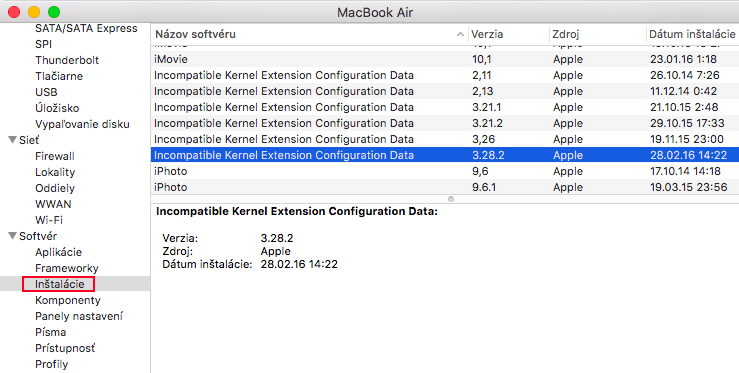Collapse the Softvér section disclosure triangle
The image size is (739, 373).
[x=13, y=236]
